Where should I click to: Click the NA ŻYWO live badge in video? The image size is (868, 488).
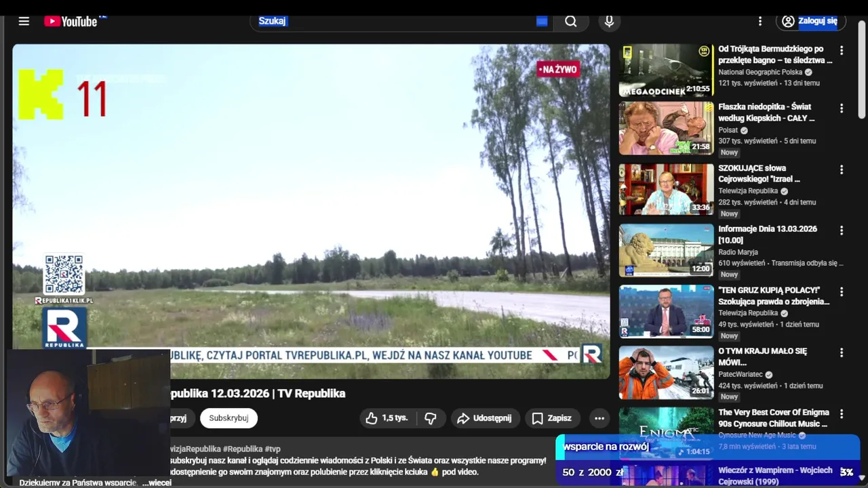[558, 69]
